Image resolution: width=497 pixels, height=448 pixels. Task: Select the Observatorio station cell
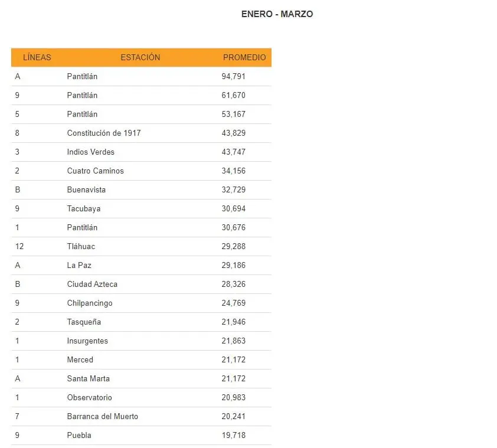click(89, 398)
